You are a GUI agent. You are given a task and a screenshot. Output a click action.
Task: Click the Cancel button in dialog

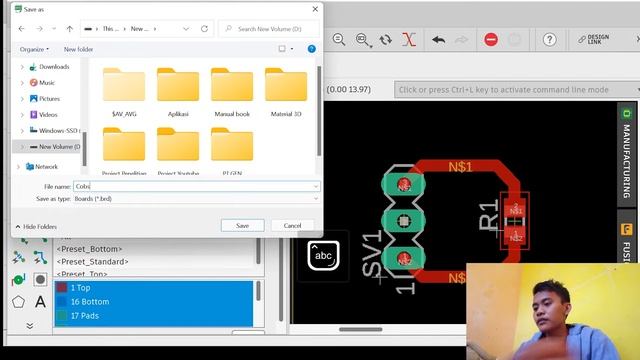click(292, 225)
